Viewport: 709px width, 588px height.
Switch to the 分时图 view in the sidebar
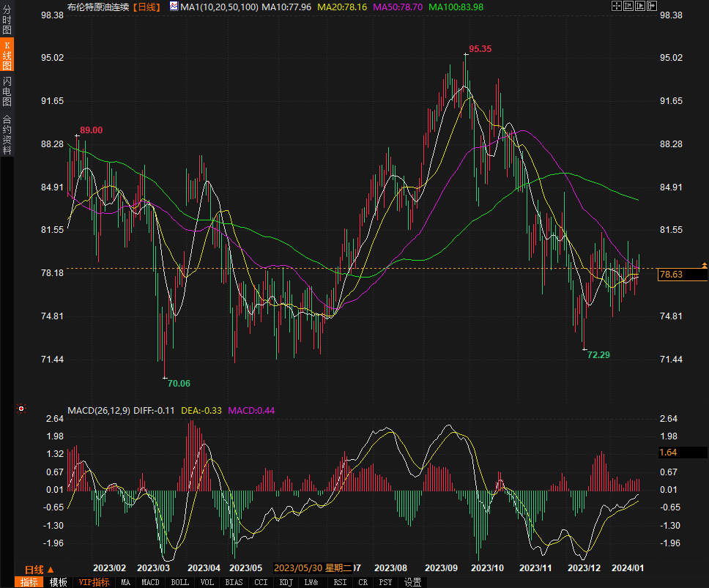click(7, 22)
